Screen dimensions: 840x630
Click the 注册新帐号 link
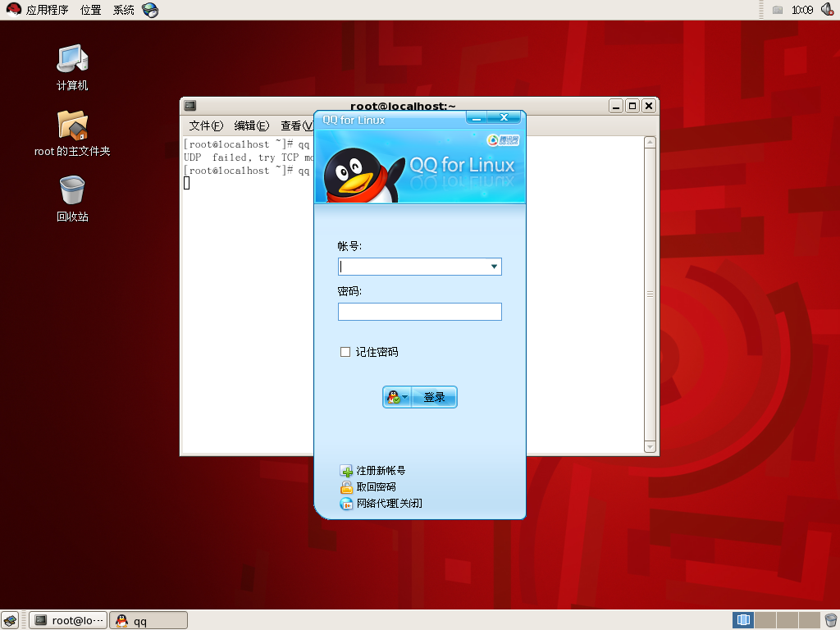point(381,471)
